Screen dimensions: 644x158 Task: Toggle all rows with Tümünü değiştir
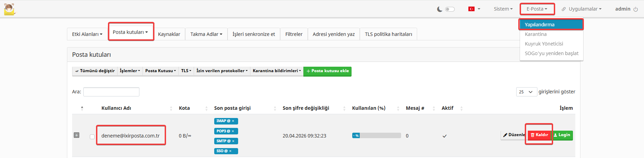click(x=95, y=71)
